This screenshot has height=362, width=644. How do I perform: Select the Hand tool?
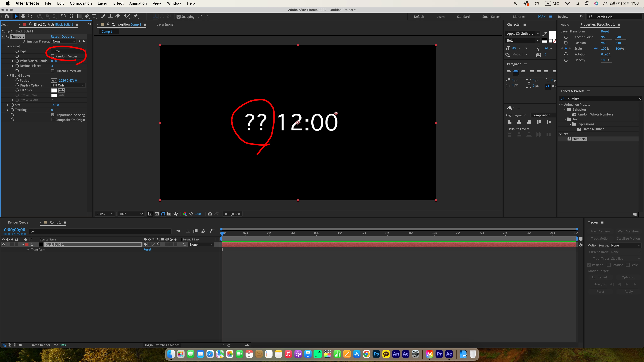click(x=23, y=17)
